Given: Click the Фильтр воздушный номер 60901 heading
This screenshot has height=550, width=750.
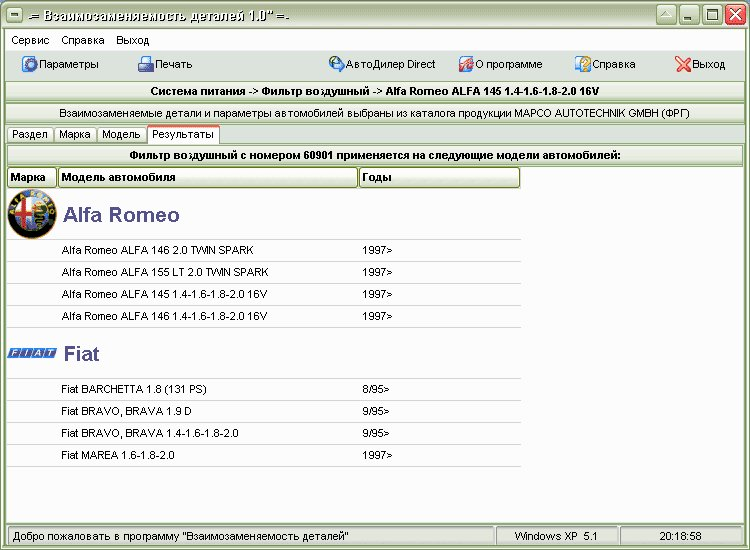Looking at the screenshot, I should [x=375, y=155].
